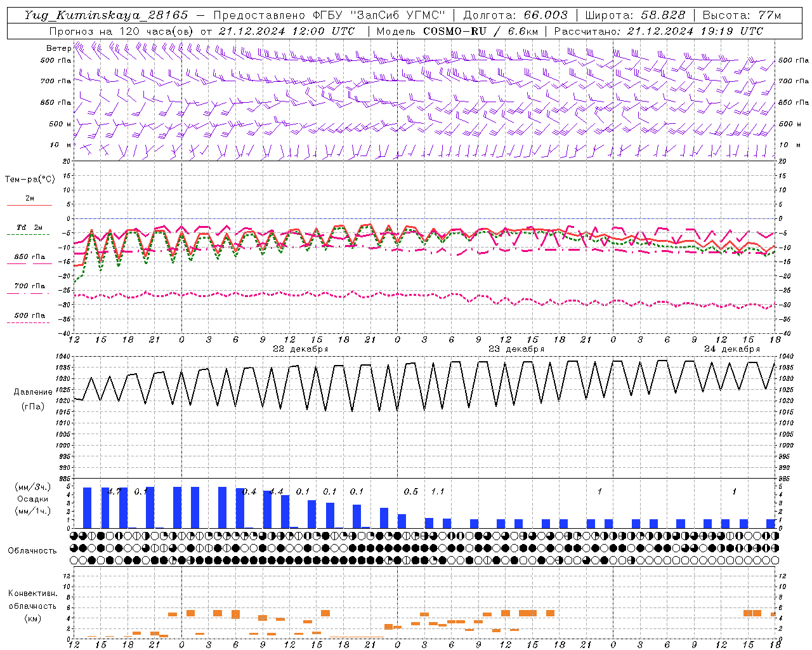812x650 pixels.
Task: Click the '23 декабря' date label
Action: (516, 349)
